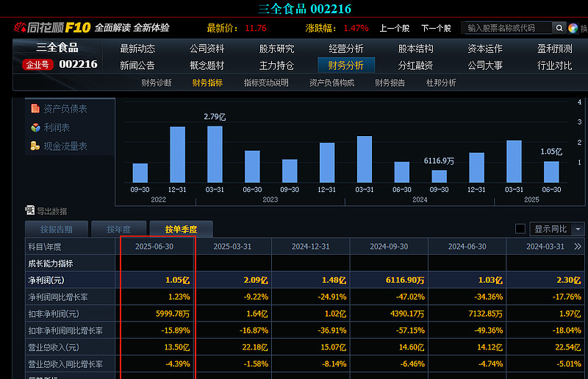Viewport: 588px width, 379px height.
Task: Click the colorful browser skin icon
Action: (x=573, y=28)
